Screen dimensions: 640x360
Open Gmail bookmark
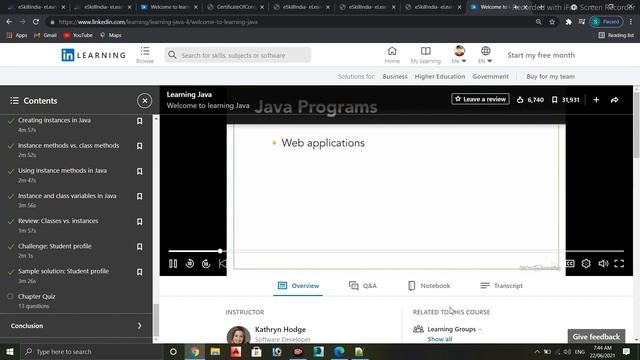click(x=45, y=35)
